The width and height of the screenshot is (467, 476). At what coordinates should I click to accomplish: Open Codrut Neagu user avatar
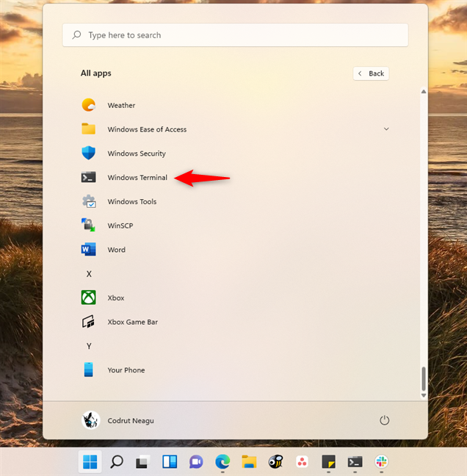[x=91, y=420]
